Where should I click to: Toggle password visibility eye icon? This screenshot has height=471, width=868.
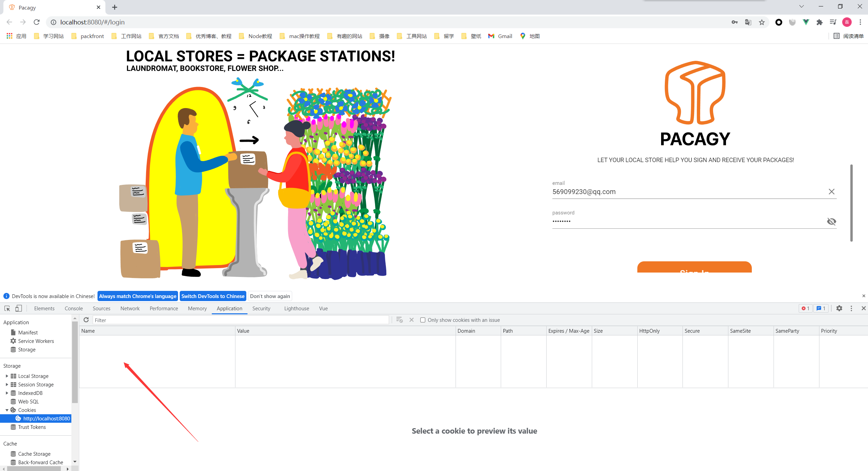tap(831, 222)
